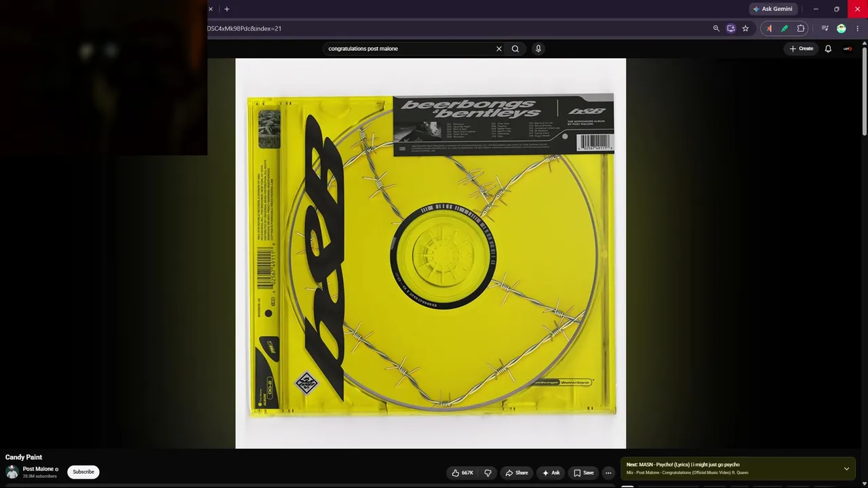Share the Candy Paint video
This screenshot has width=868, height=488.
click(x=517, y=473)
